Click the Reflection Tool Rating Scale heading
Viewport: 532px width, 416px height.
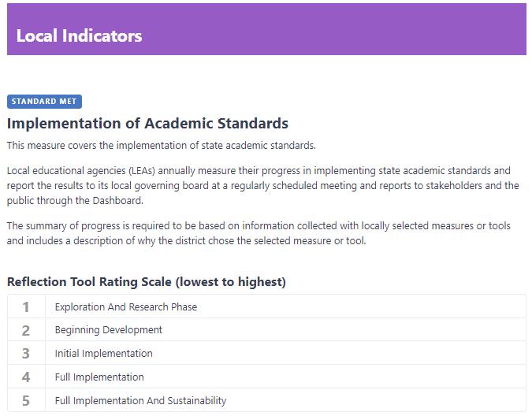pos(146,282)
